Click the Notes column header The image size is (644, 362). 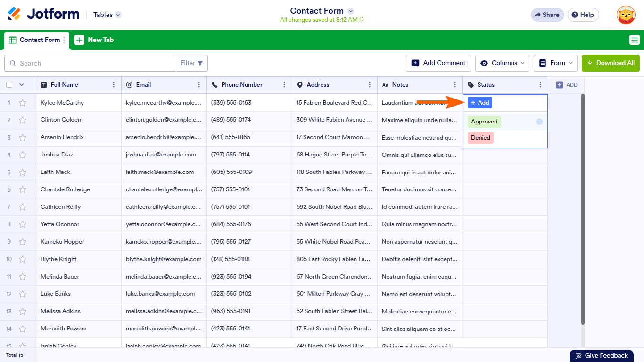pos(420,85)
